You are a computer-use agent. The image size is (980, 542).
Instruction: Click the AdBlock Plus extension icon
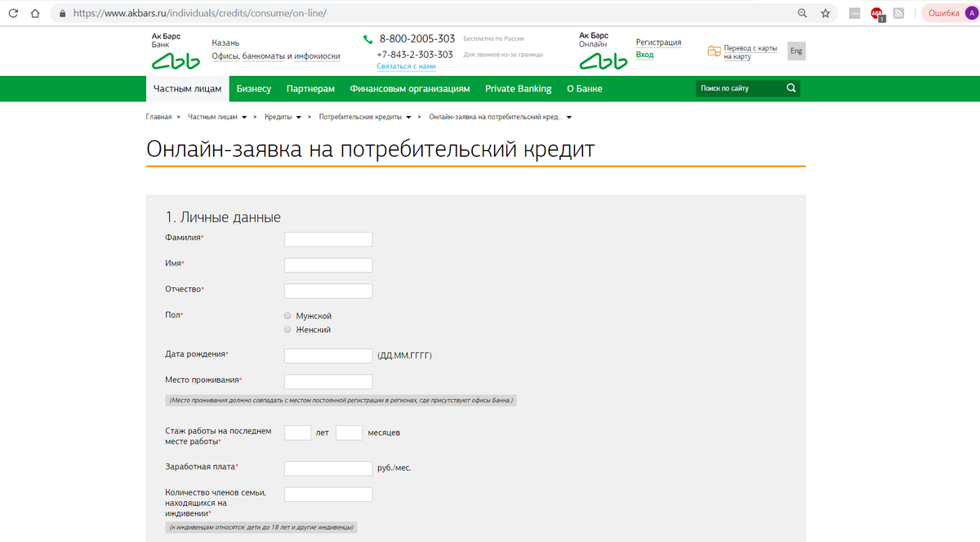(875, 13)
